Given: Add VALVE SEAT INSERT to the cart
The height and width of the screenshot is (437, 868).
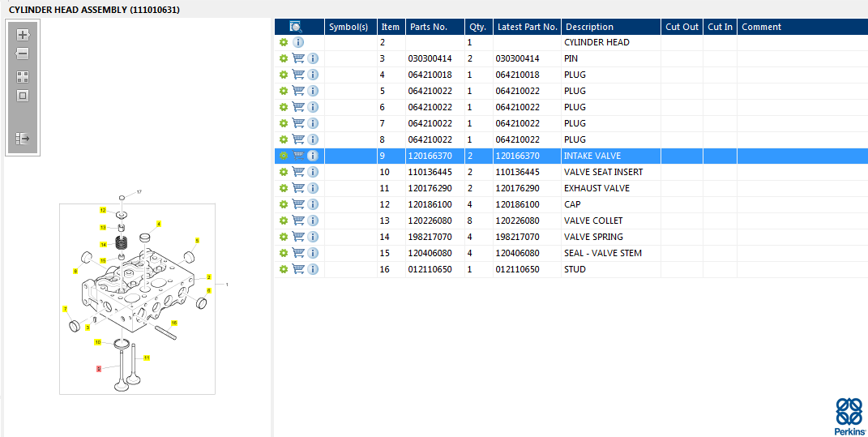Looking at the screenshot, I should [x=298, y=172].
